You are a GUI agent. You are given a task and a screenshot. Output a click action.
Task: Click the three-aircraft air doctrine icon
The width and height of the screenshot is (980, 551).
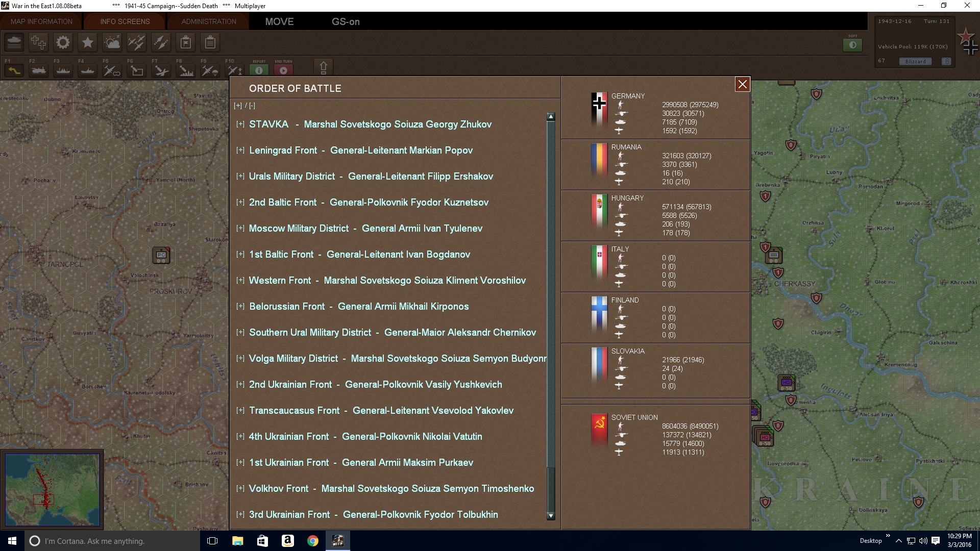pos(137,42)
